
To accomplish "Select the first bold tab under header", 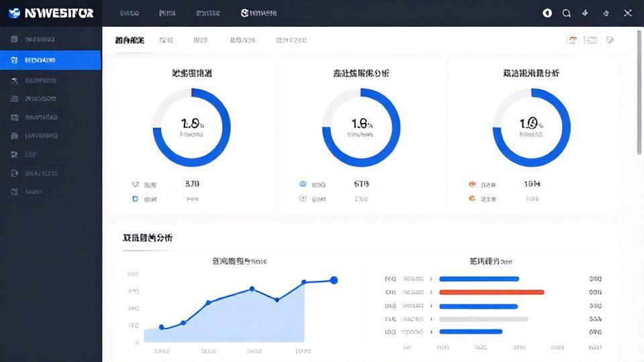I will point(129,40).
